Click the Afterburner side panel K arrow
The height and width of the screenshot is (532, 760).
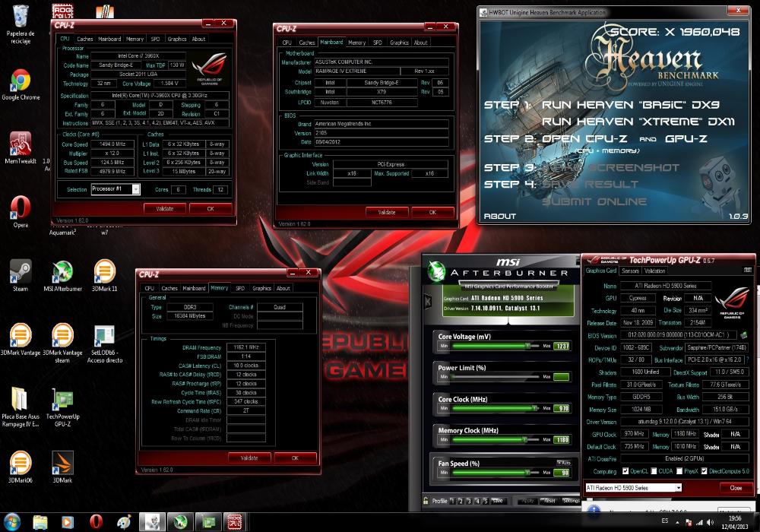[x=428, y=302]
